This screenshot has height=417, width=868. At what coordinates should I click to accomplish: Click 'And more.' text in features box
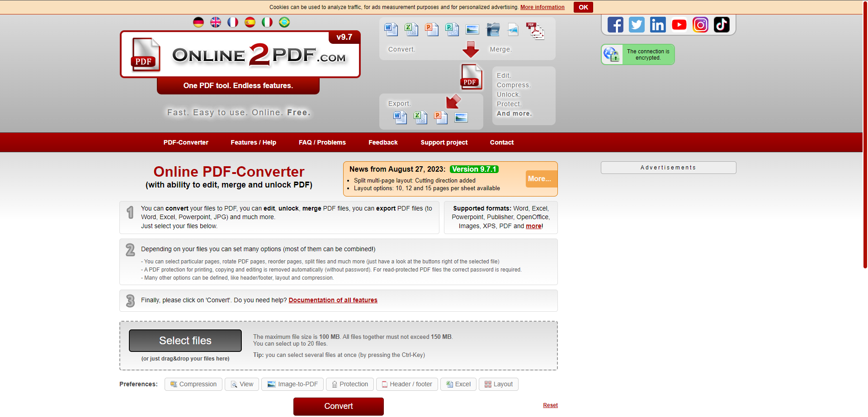[x=514, y=113]
